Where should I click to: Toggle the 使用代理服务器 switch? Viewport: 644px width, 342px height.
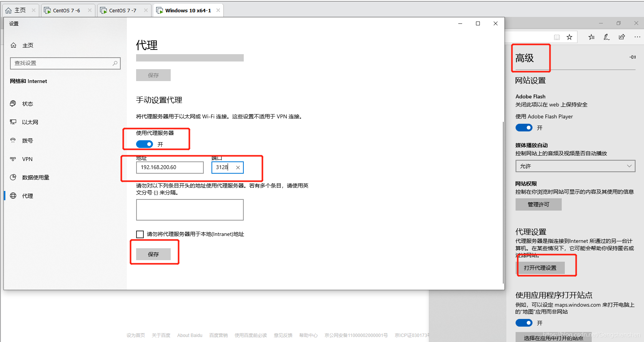[x=145, y=144]
